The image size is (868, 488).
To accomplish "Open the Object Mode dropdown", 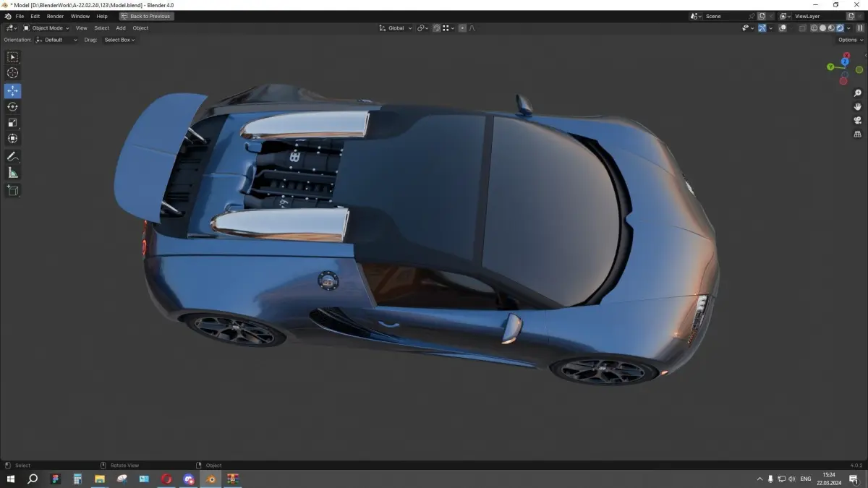I will [46, 28].
